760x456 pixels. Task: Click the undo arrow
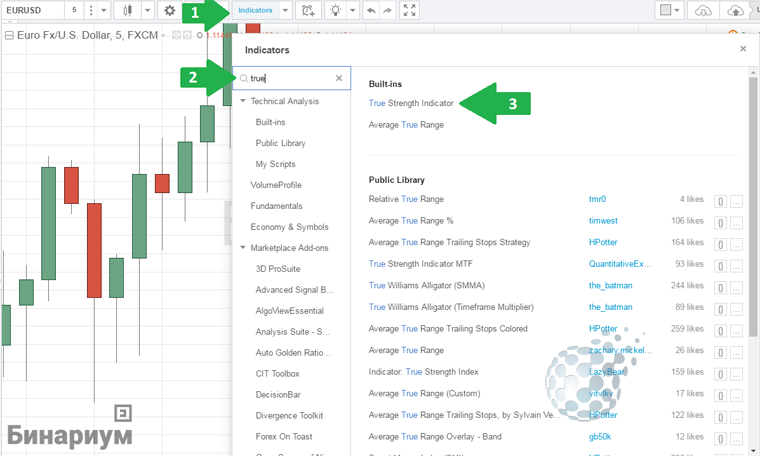point(371,10)
